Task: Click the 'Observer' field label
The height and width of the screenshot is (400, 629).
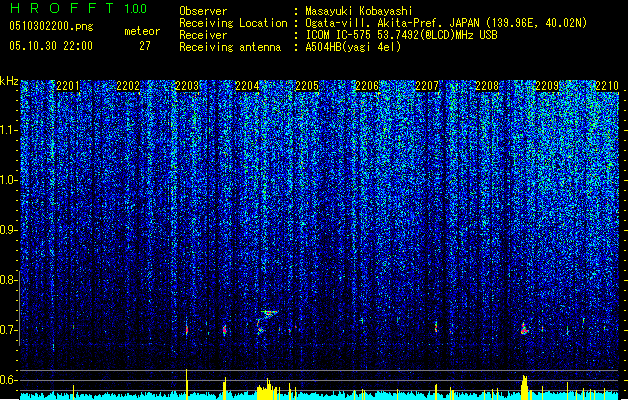Action: pyautogui.click(x=203, y=11)
